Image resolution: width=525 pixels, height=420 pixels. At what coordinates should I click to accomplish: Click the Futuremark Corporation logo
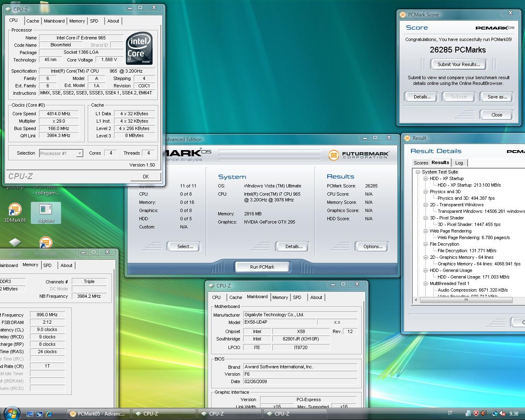(359, 155)
